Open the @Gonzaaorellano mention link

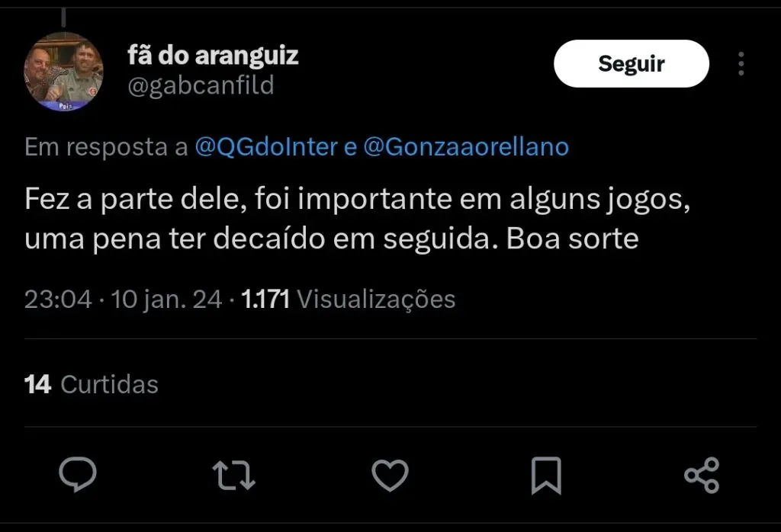[467, 147]
